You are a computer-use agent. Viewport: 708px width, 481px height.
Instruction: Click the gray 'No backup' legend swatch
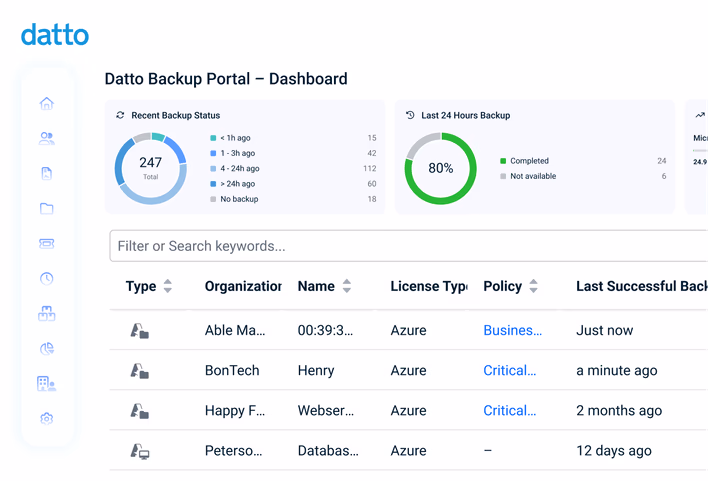pyautogui.click(x=213, y=199)
